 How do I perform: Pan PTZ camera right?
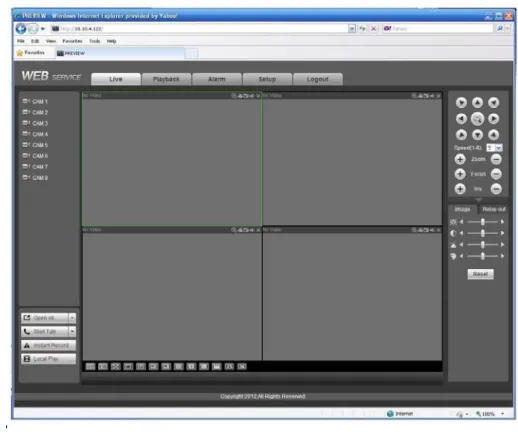coord(493,119)
